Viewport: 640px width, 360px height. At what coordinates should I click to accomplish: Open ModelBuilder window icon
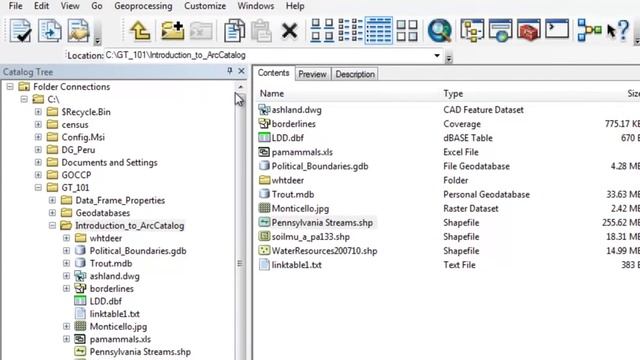(x=589, y=30)
